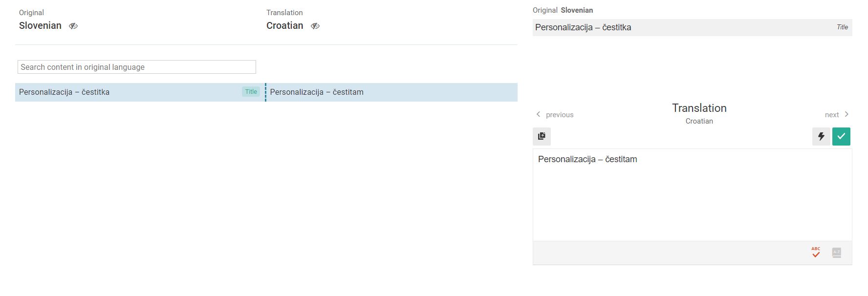Open the A-Z glossary dictionary icon

coord(837,253)
